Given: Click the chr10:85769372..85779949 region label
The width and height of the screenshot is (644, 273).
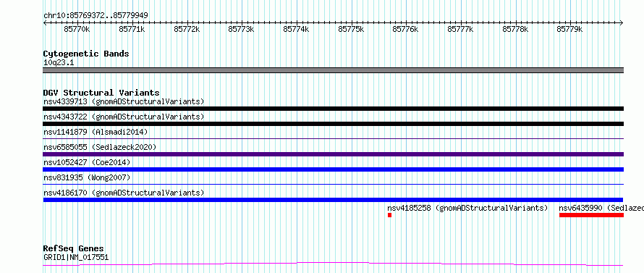Looking at the screenshot, I should pos(96,16).
